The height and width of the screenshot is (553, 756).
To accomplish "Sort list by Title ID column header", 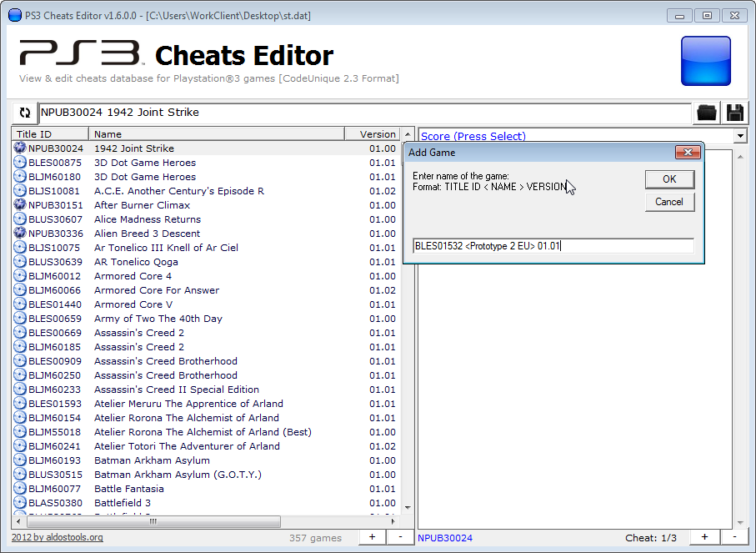I will [x=50, y=134].
